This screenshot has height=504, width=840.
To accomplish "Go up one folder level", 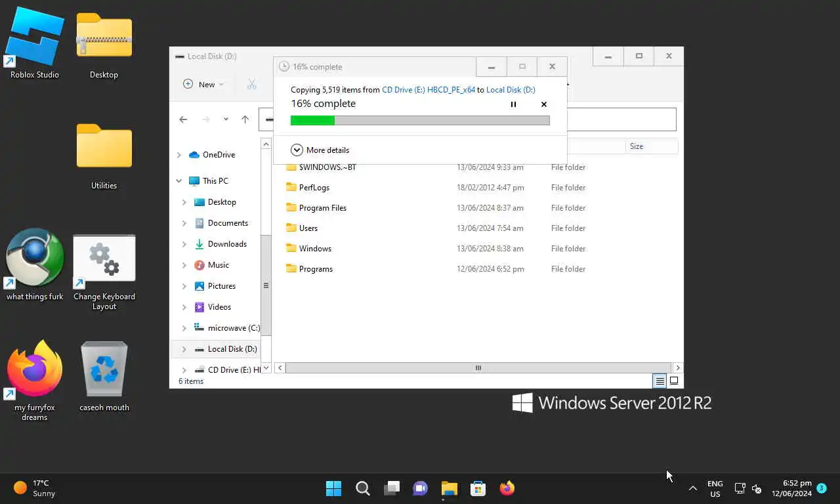I will click(x=245, y=119).
